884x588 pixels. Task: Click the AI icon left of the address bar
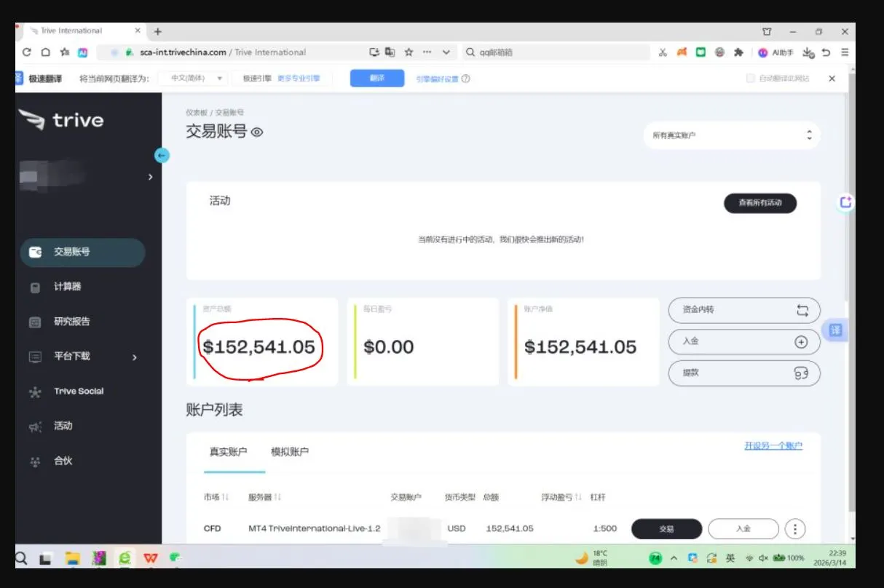[x=83, y=52]
